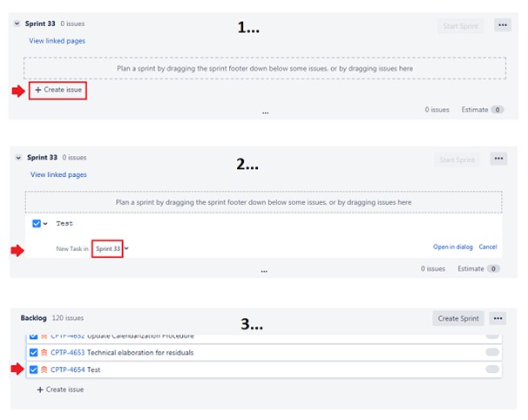528x420 pixels.
Task: Open the more actions menu for top Sprint 33
Action: (503, 25)
